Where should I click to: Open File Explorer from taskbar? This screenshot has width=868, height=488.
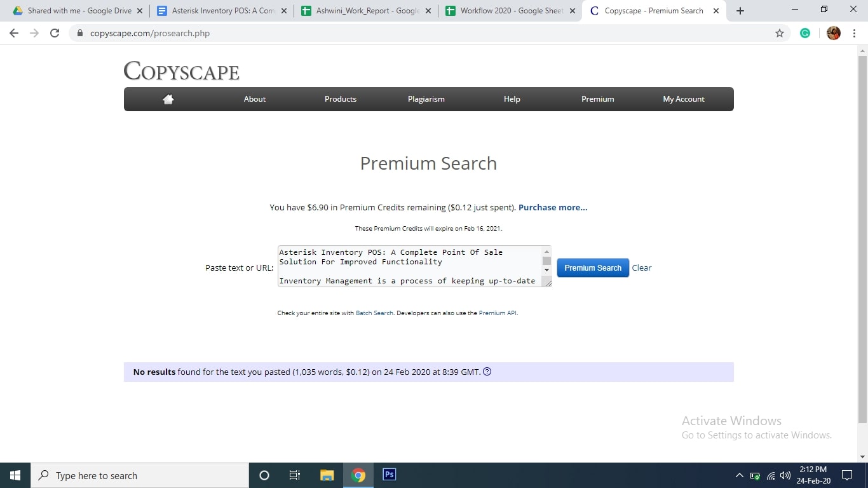pos(327,475)
